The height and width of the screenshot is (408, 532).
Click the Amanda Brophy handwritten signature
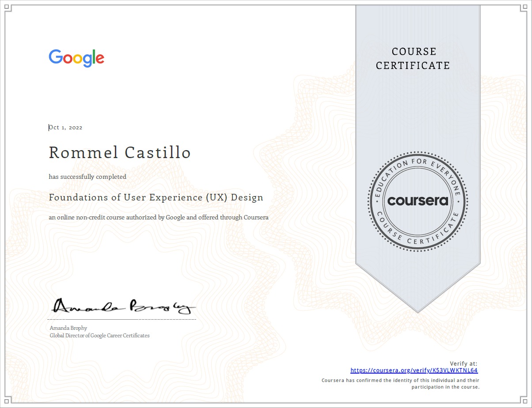pos(124,306)
